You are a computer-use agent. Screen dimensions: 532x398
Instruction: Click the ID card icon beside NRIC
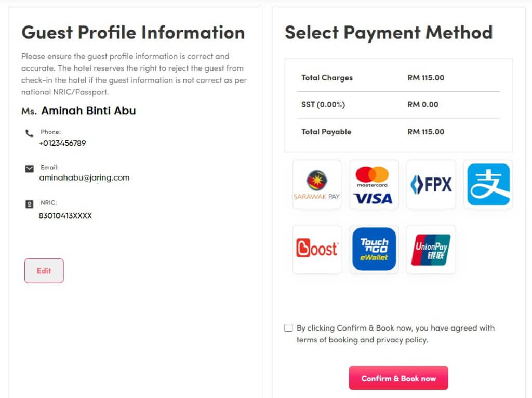[30, 204]
